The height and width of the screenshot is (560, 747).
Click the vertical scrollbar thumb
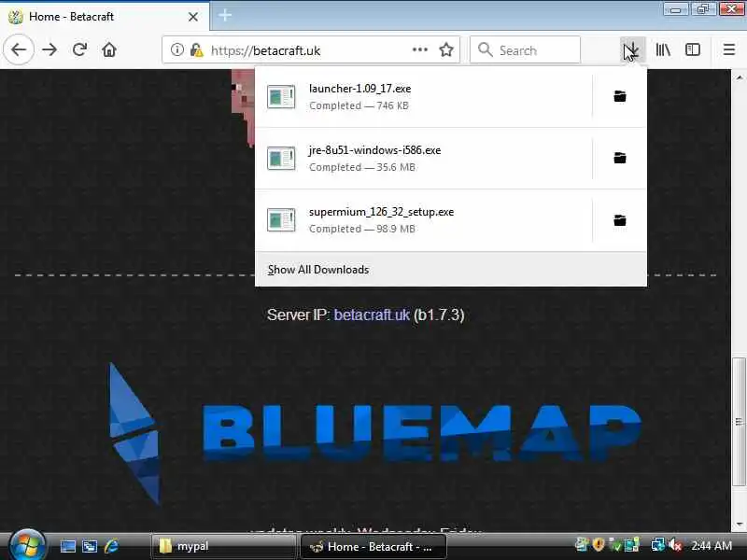739,422
